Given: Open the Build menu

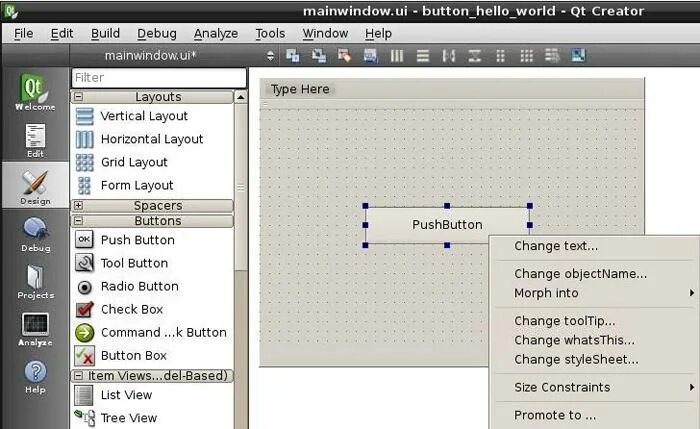Looking at the screenshot, I should pos(105,33).
